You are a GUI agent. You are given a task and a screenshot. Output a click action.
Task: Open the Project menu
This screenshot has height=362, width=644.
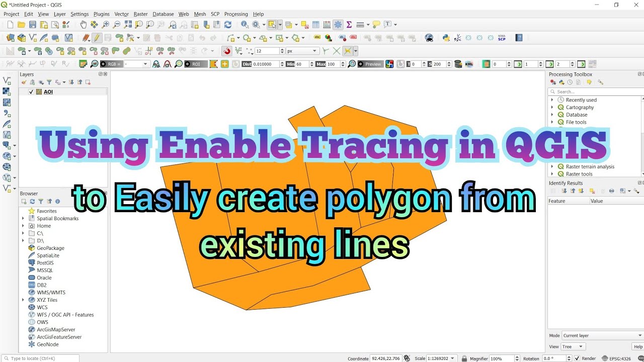click(12, 14)
